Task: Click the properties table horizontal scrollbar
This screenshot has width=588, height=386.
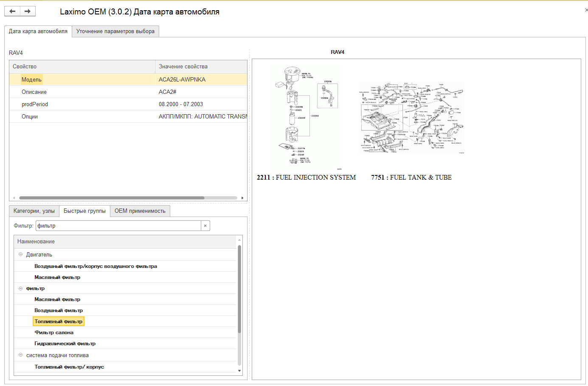Action: [x=112, y=198]
